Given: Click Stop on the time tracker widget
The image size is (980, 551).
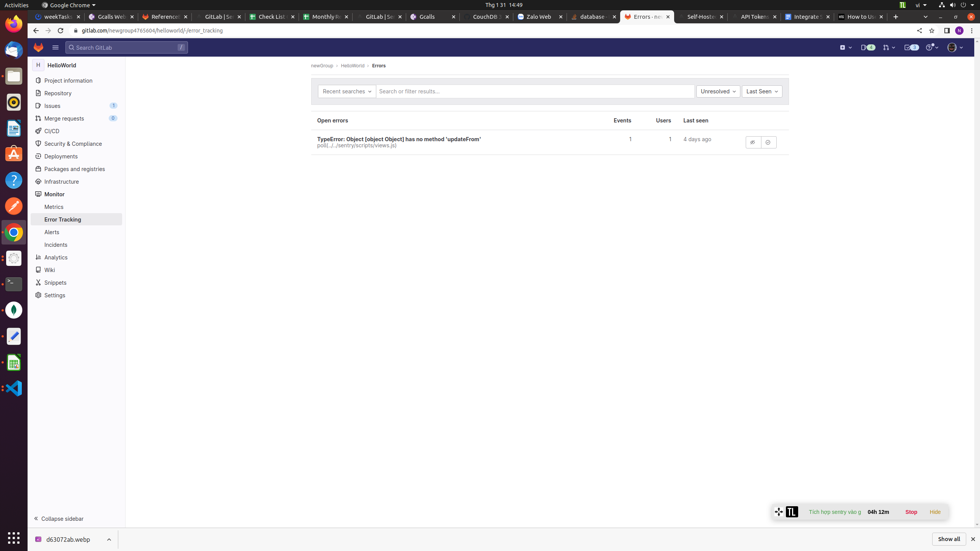Looking at the screenshot, I should 911,512.
